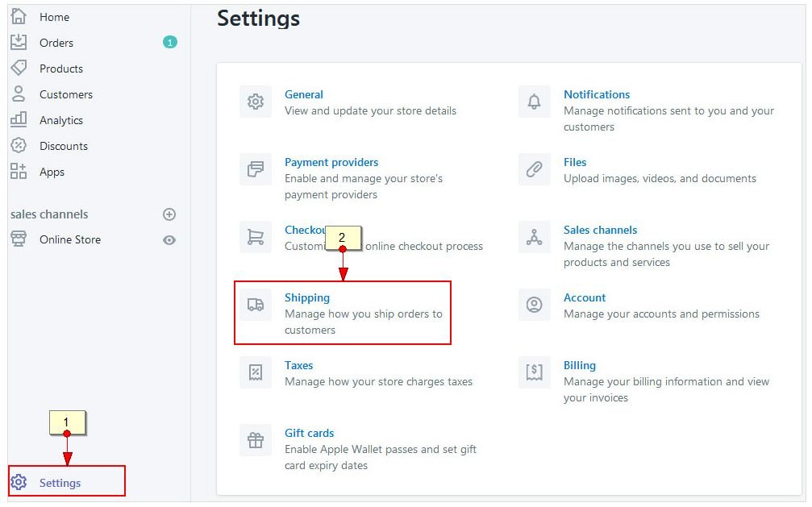Go to Products in the sidebar
Image resolution: width=812 pixels, height=507 pixels.
coord(61,69)
